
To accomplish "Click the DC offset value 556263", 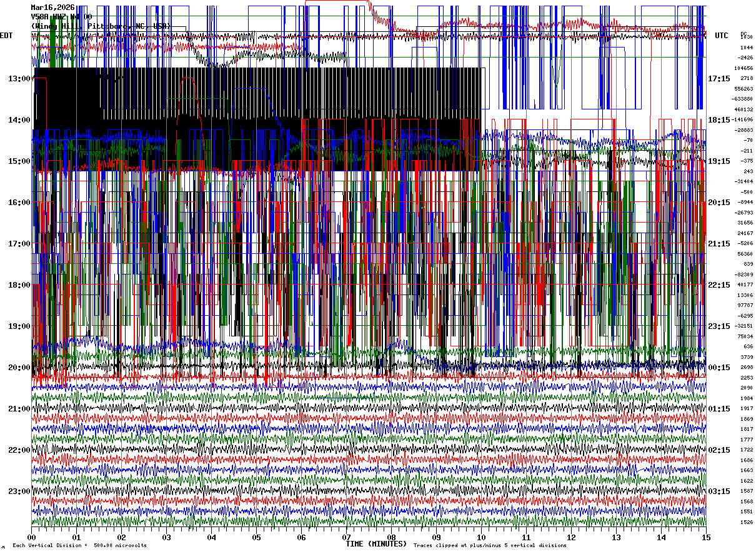I will [x=744, y=89].
